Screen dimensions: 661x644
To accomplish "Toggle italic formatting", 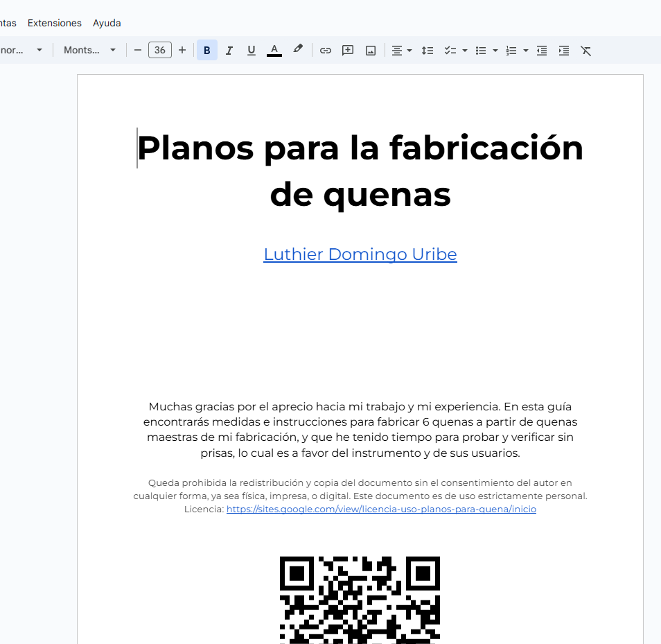I will pos(229,50).
